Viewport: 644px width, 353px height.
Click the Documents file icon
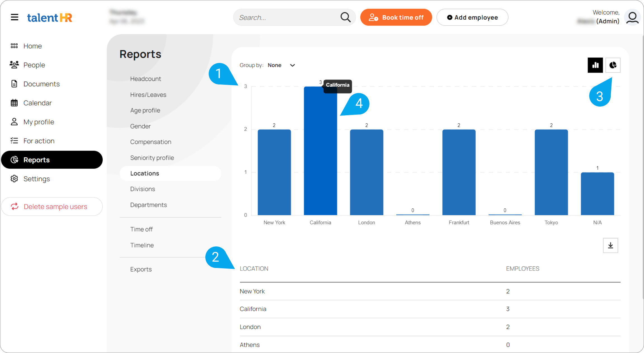tap(14, 84)
